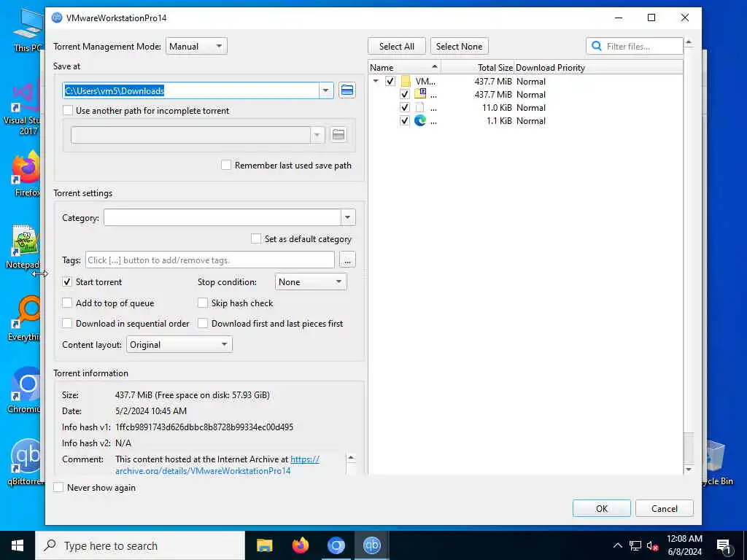The image size is (747, 560).
Task: Click Select None button
Action: pyautogui.click(x=460, y=46)
